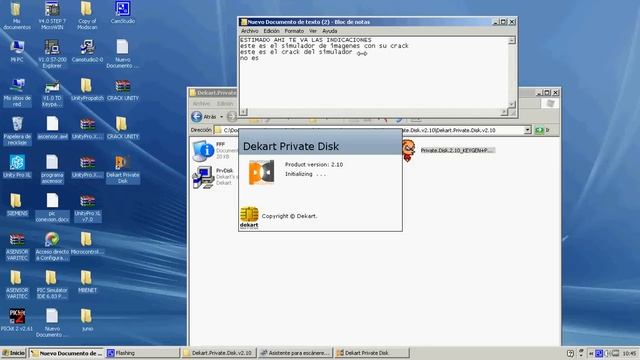Viewport: 640px width, 360px height.
Task: Open the SIEMENS desktop folder
Action: tap(17, 205)
